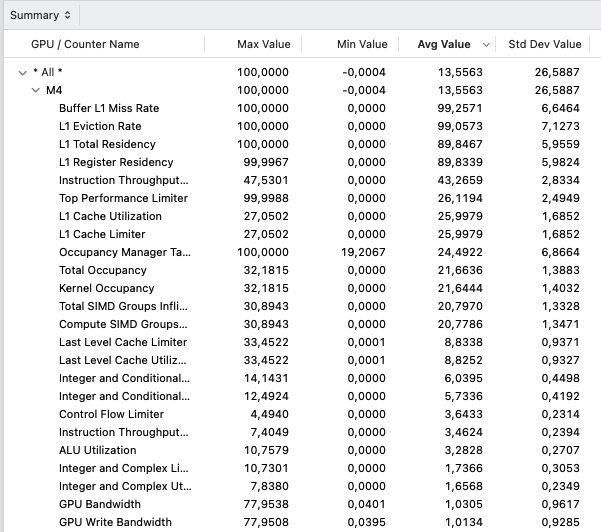Click max value 10,7301
This screenshot has width=601, height=532.
[266, 469]
